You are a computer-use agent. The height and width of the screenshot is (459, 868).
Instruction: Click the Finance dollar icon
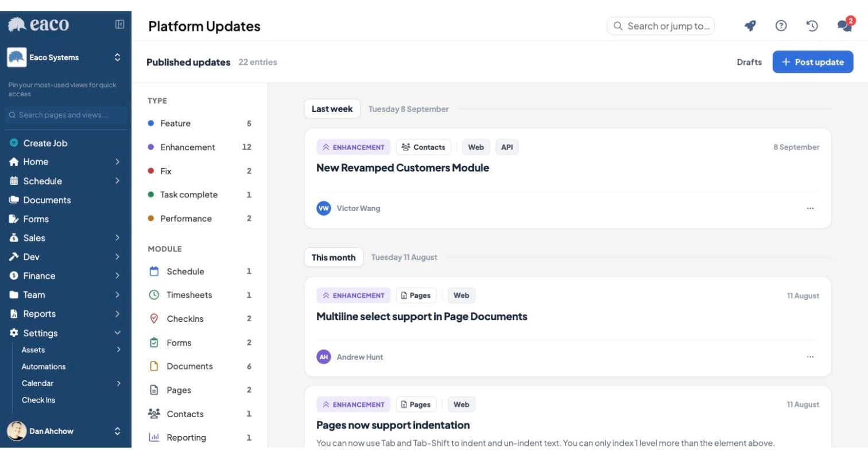tap(14, 275)
